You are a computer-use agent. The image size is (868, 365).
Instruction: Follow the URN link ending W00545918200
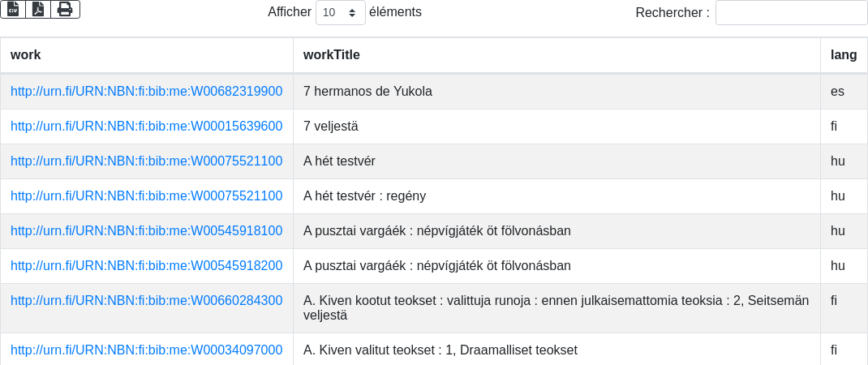147,266
